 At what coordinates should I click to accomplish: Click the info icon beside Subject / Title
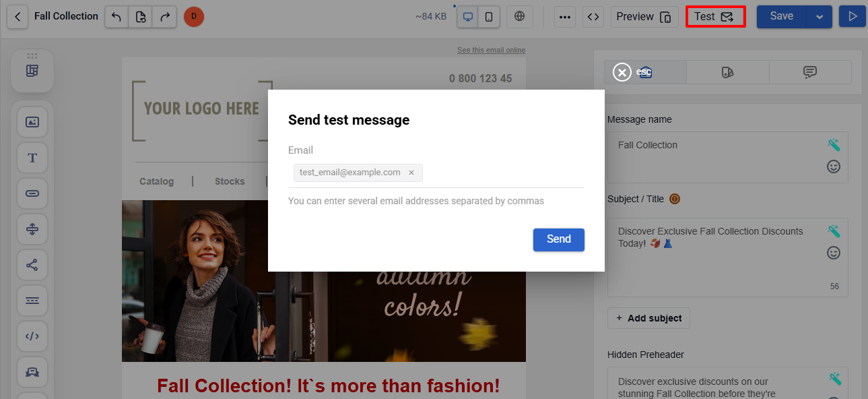[x=675, y=199]
